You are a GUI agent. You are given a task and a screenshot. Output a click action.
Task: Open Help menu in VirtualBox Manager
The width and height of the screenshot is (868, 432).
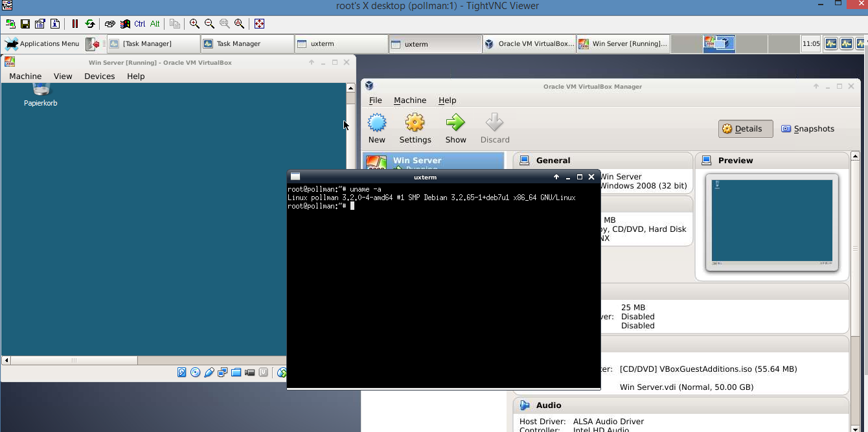tap(447, 100)
